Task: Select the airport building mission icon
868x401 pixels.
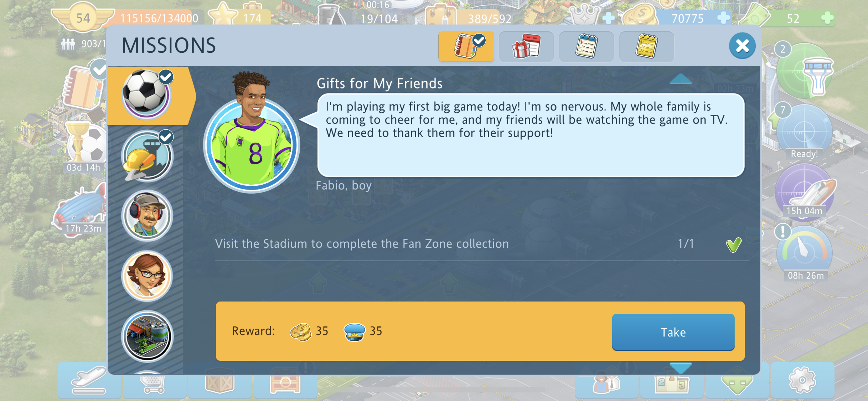Action: point(147,336)
